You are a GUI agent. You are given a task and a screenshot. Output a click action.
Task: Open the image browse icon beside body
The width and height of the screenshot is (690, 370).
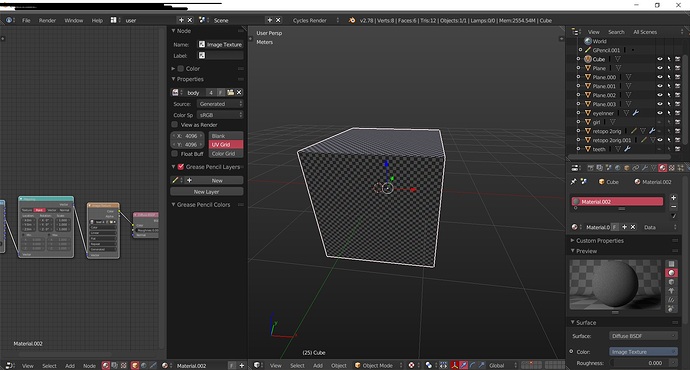pos(176,92)
